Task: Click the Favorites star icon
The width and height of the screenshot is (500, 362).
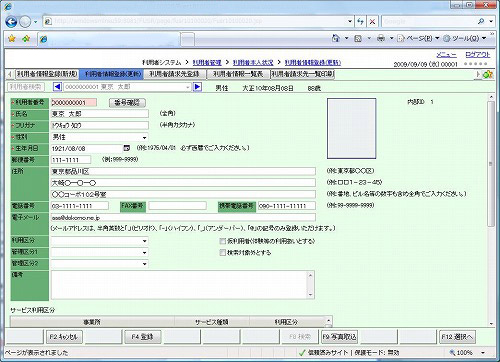Action: click(12, 39)
